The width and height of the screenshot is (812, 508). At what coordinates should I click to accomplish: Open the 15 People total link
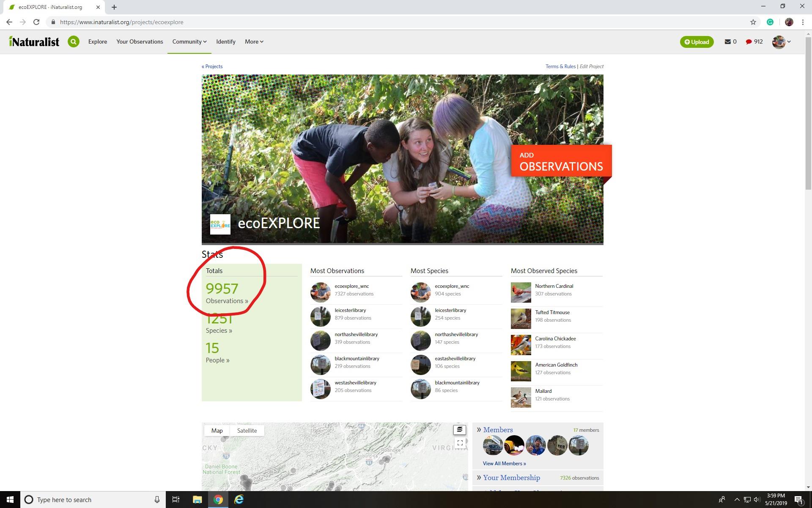pyautogui.click(x=217, y=353)
